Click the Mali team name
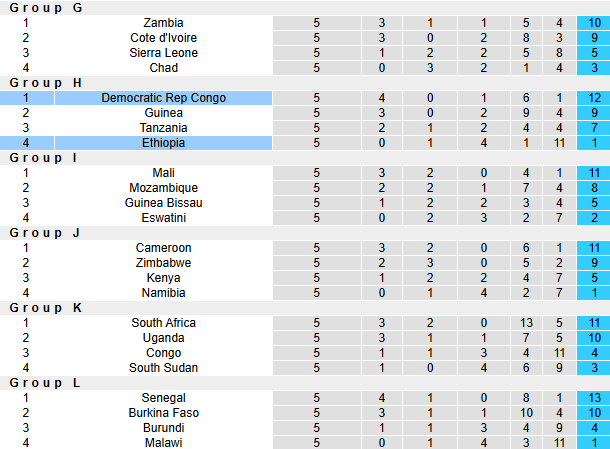 [163, 173]
